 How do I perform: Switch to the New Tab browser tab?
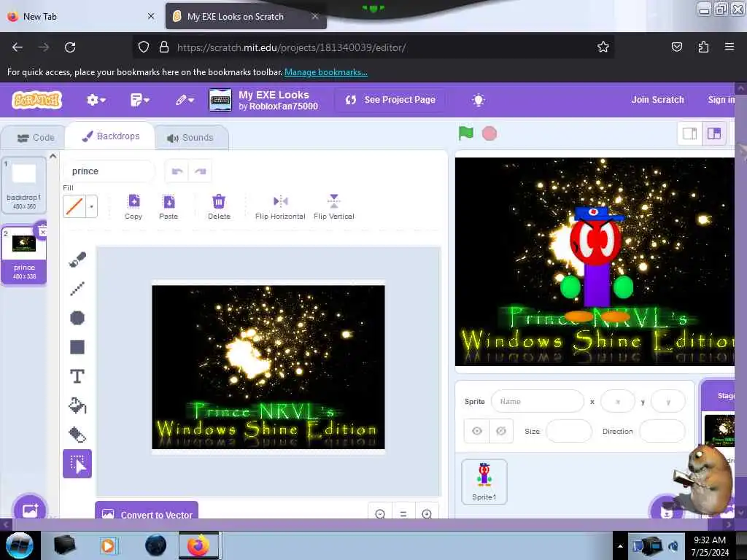tap(81, 17)
